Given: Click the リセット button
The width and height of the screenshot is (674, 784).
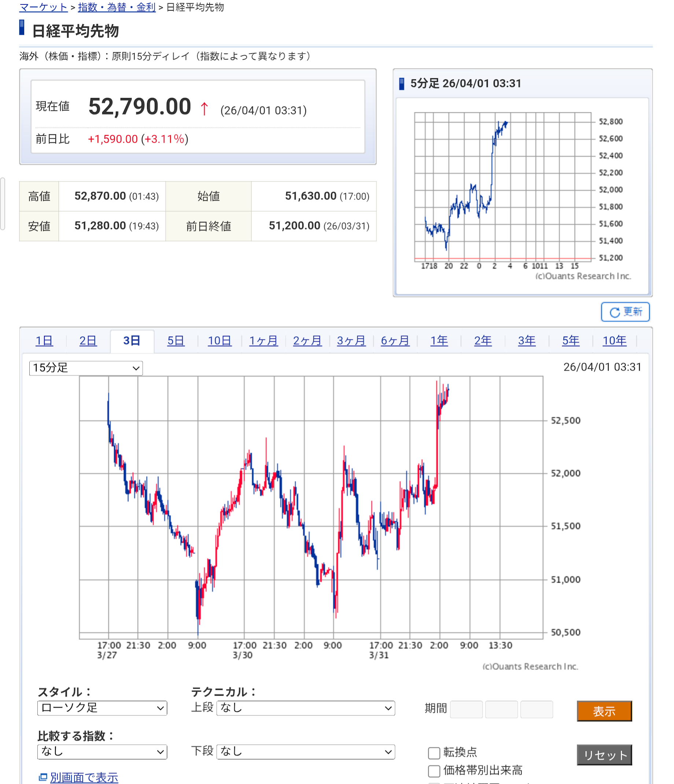Looking at the screenshot, I should click(x=604, y=755).
